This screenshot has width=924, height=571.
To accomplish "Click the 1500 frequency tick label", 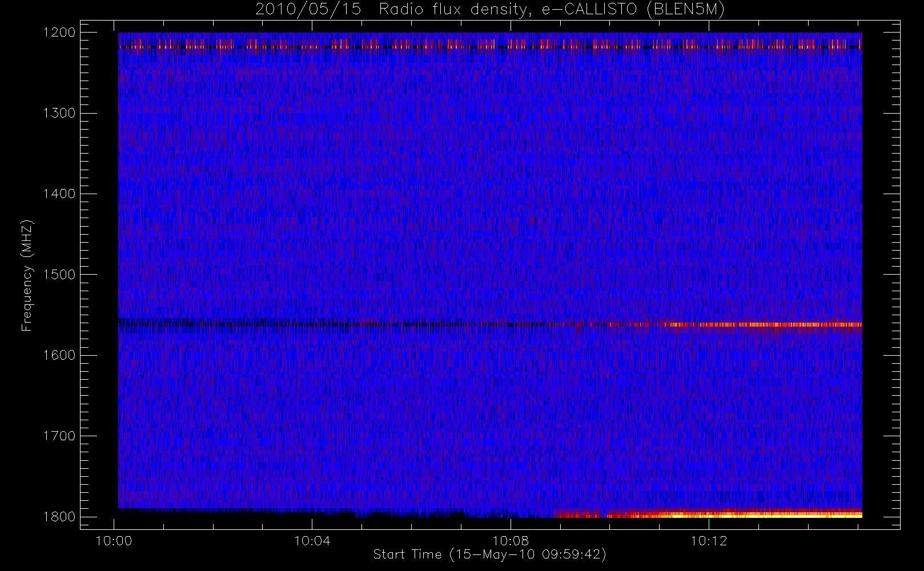I will (x=59, y=275).
